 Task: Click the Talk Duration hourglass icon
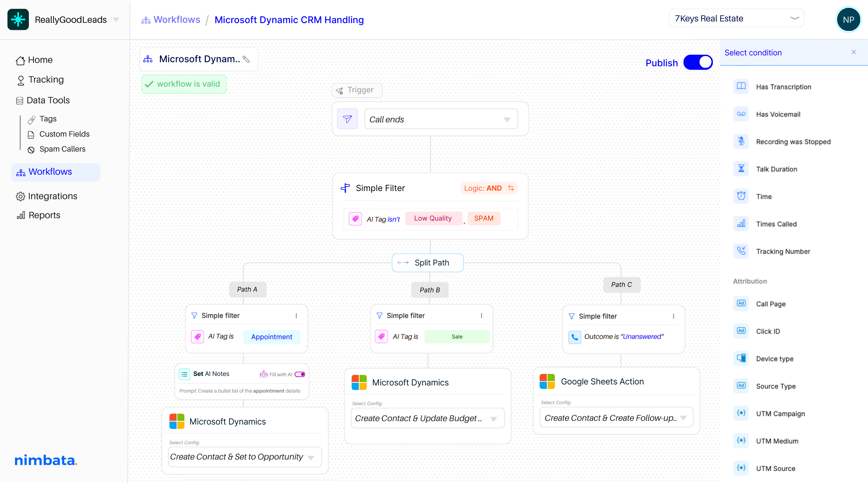pyautogui.click(x=741, y=169)
